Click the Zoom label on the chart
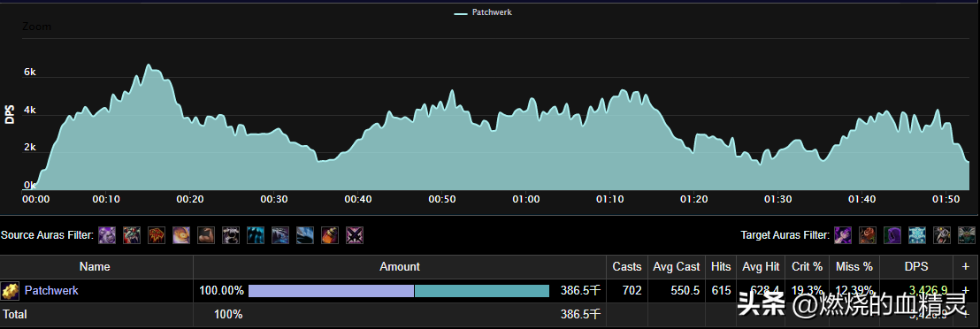 point(37,27)
